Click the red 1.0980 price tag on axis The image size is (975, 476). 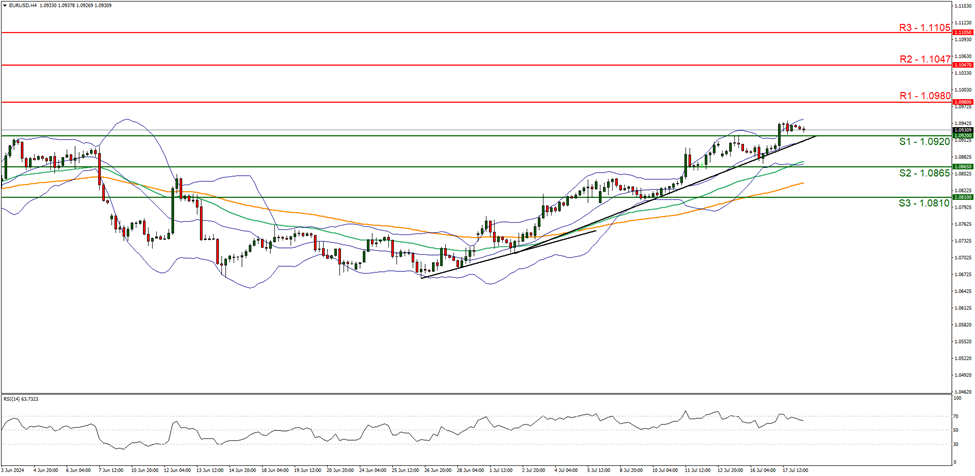point(962,102)
